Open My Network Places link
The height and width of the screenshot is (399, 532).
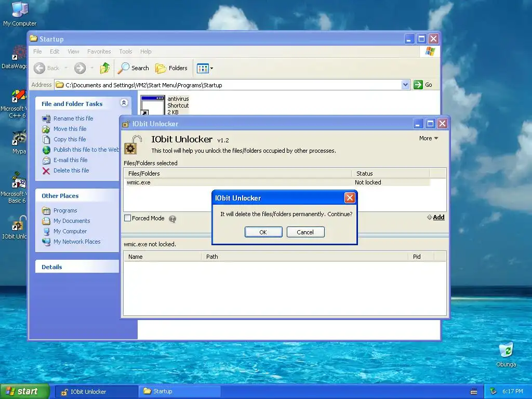[71, 242]
